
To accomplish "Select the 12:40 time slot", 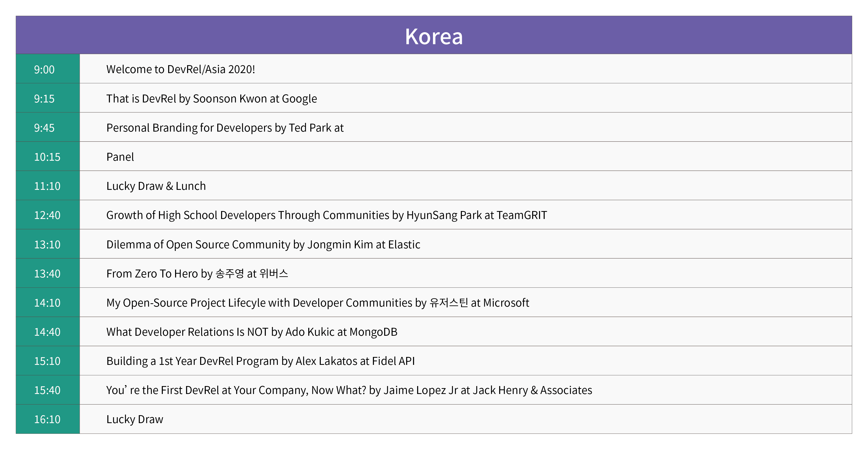I will [47, 215].
